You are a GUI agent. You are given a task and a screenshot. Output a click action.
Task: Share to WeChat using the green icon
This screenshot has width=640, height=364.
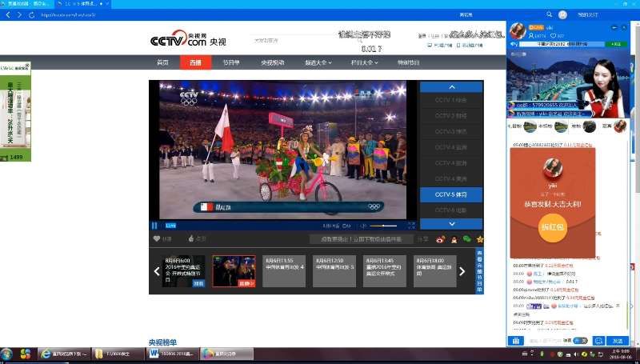click(466, 239)
